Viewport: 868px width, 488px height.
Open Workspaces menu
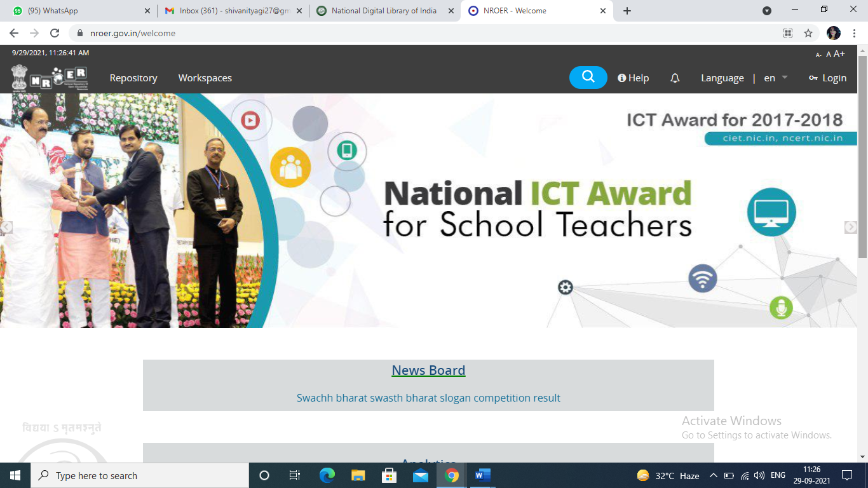pos(205,78)
